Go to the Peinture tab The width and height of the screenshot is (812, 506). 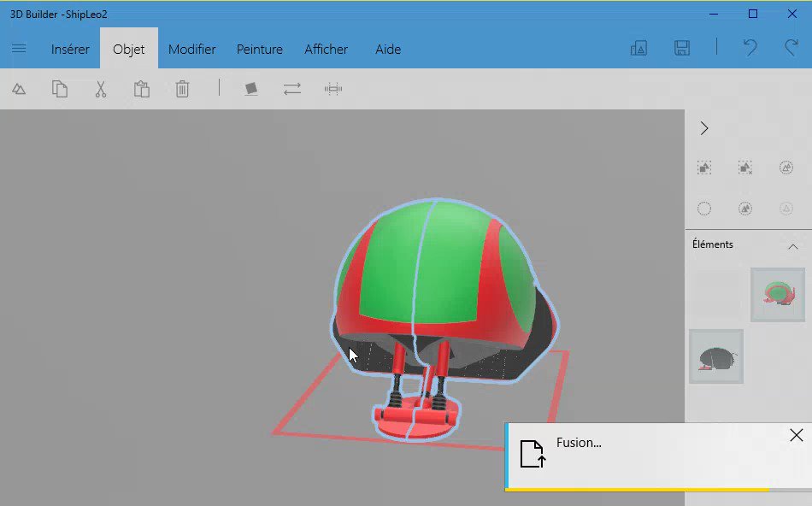pos(260,50)
